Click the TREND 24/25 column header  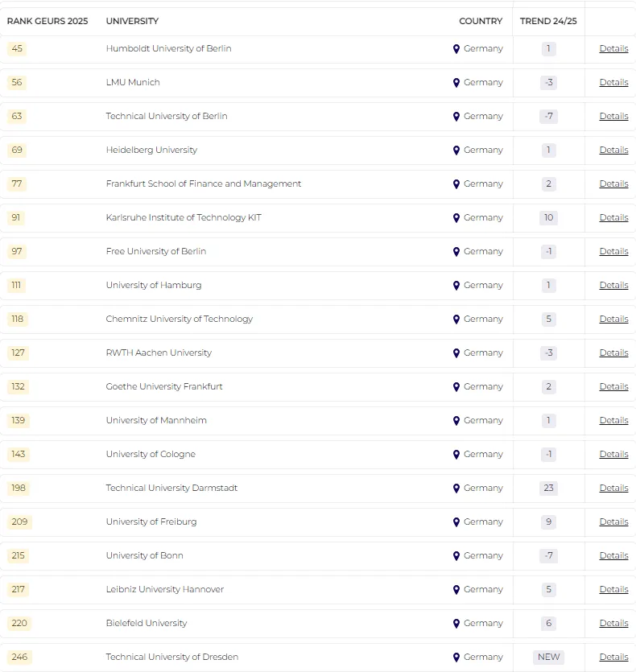point(548,21)
